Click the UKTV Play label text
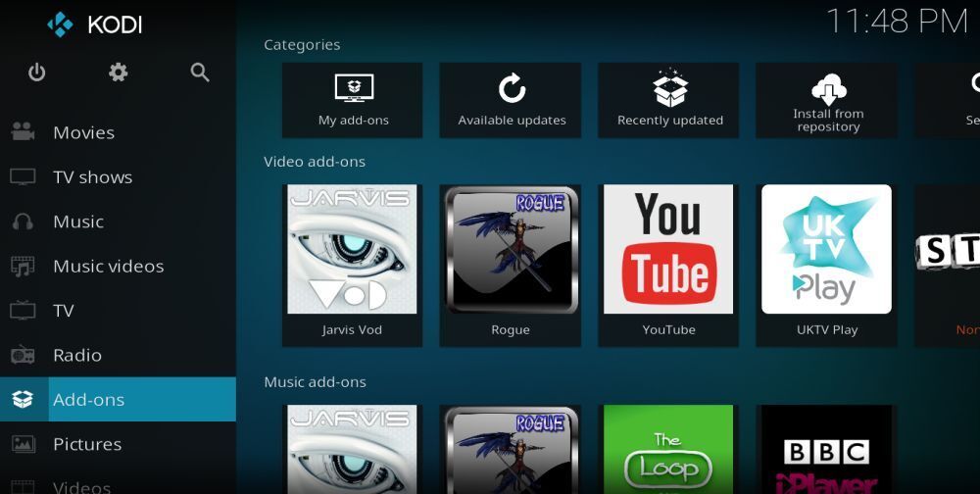The height and width of the screenshot is (494, 980). click(x=827, y=330)
